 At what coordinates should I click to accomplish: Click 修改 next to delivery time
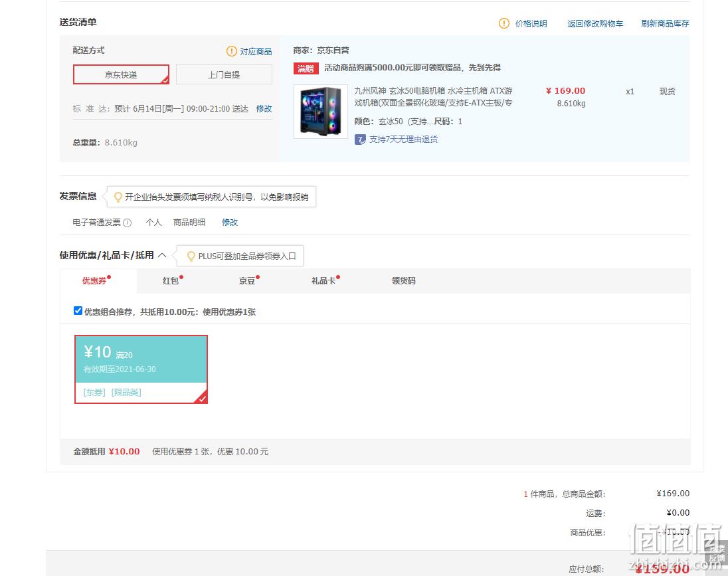264,109
